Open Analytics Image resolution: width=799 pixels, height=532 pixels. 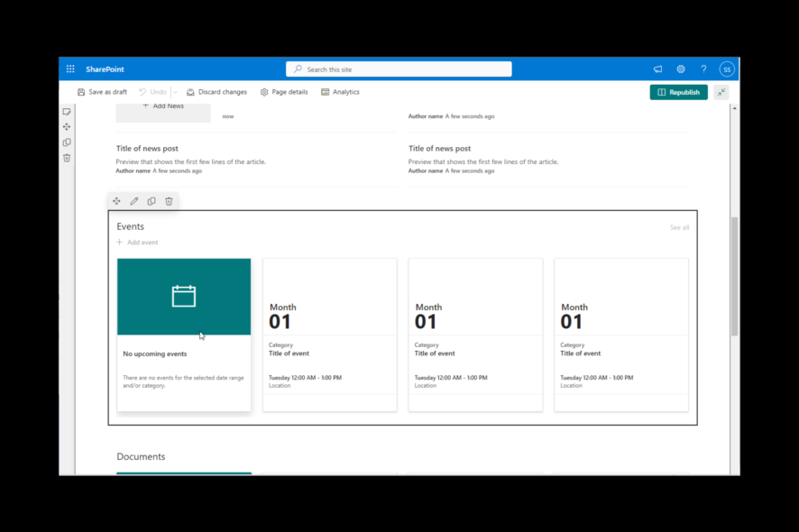(x=340, y=92)
